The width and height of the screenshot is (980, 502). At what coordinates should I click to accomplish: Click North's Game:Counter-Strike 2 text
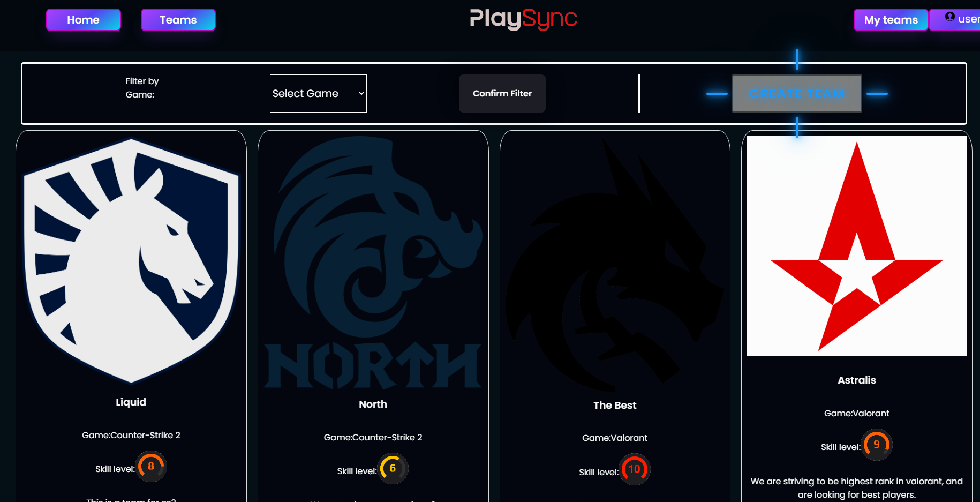point(373,437)
